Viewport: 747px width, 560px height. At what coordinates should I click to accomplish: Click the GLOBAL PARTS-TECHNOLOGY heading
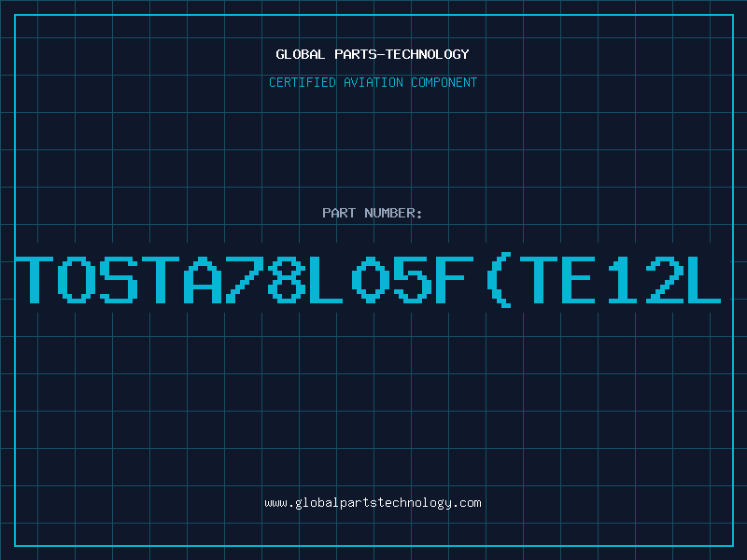[x=373, y=54]
